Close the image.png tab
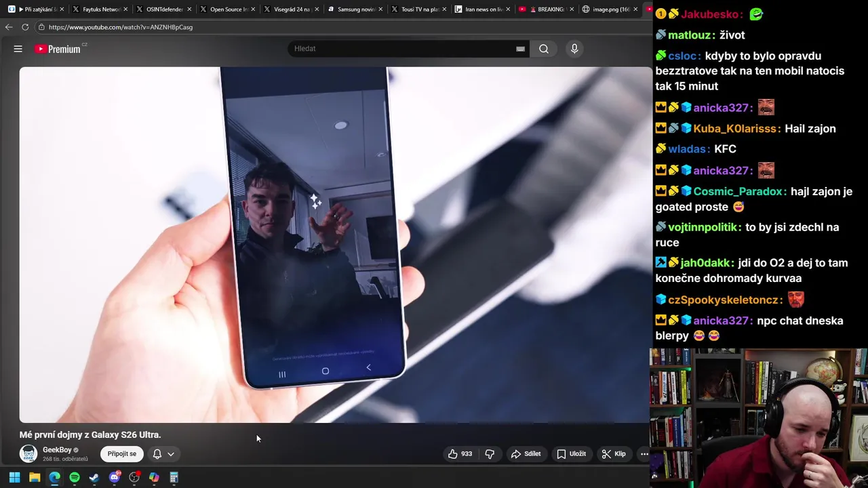The width and height of the screenshot is (868, 488). (x=635, y=9)
